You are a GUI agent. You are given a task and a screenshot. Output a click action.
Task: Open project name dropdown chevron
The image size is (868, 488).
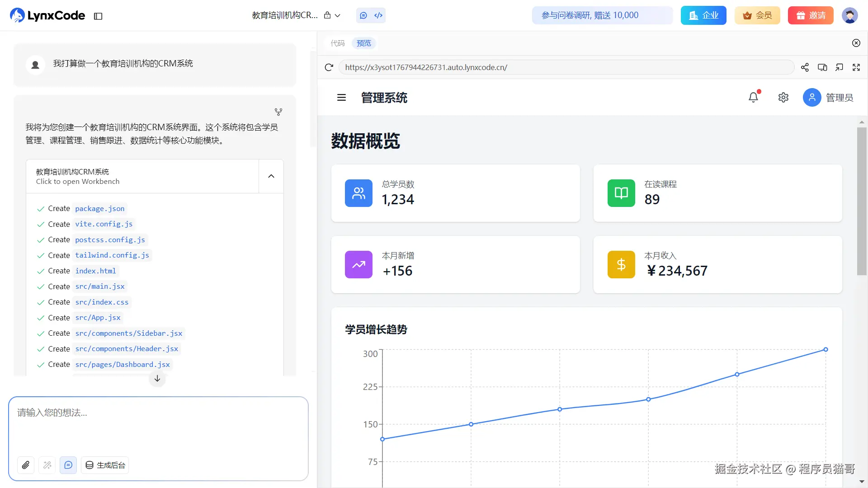coord(337,15)
